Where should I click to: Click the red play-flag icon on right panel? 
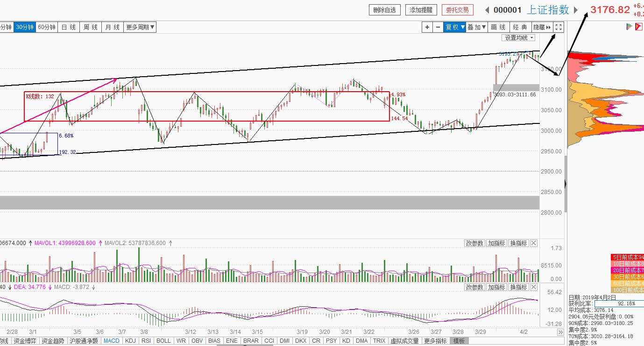coord(638,27)
